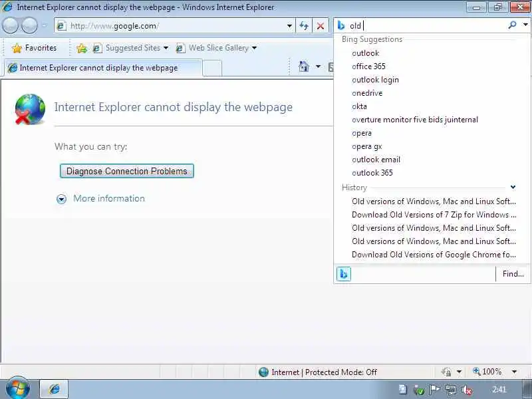Click the Forward navigation button
The image size is (532, 399).
point(29,26)
